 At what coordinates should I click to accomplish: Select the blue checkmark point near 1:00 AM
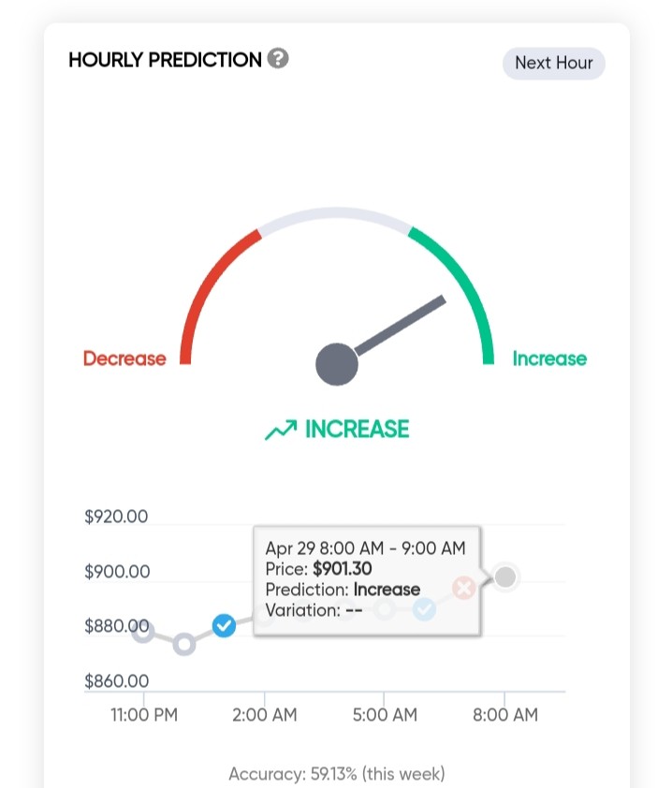(224, 626)
